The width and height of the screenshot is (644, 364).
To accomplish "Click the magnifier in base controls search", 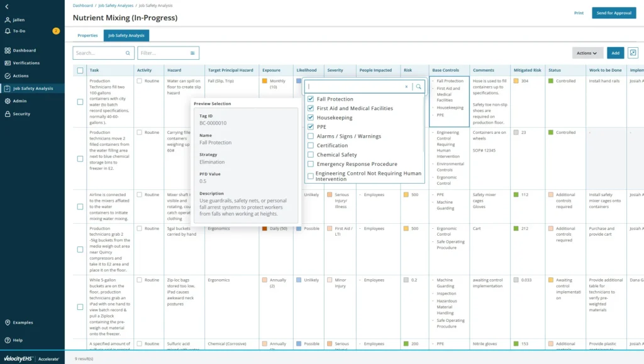I will 418,87.
